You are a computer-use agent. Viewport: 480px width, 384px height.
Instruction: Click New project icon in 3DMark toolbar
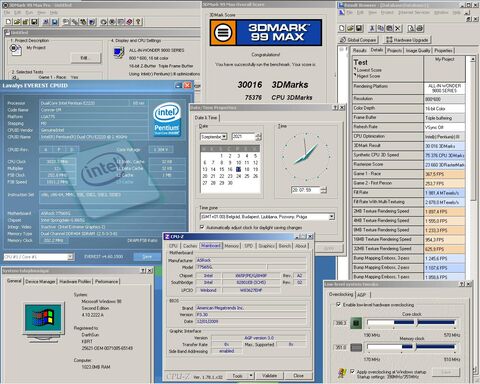[x=9, y=22]
